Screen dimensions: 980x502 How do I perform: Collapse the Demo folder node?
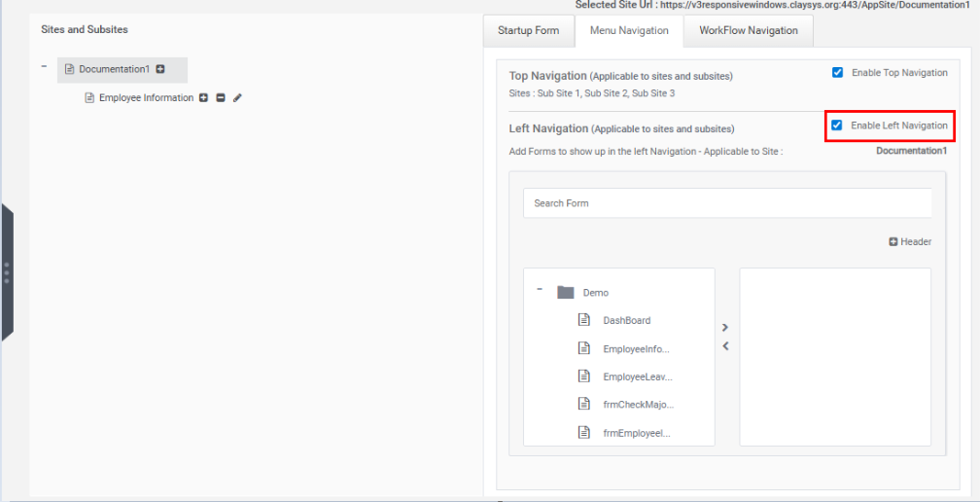[540, 290]
